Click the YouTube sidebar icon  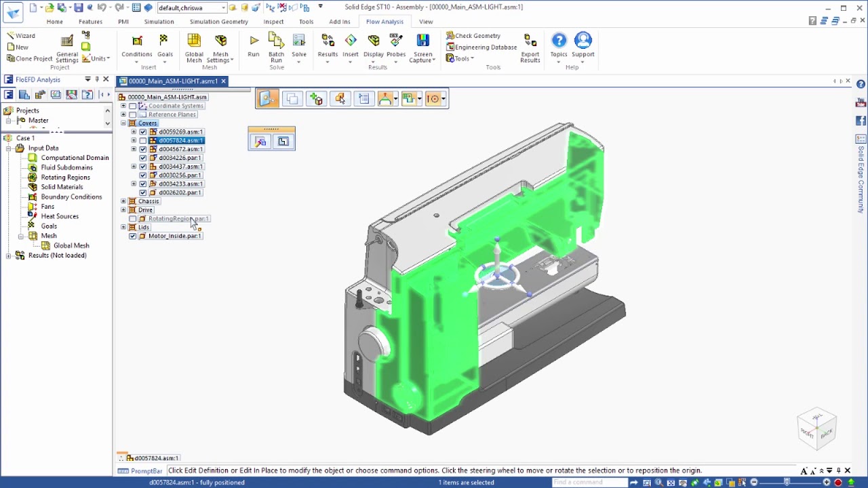point(861,103)
